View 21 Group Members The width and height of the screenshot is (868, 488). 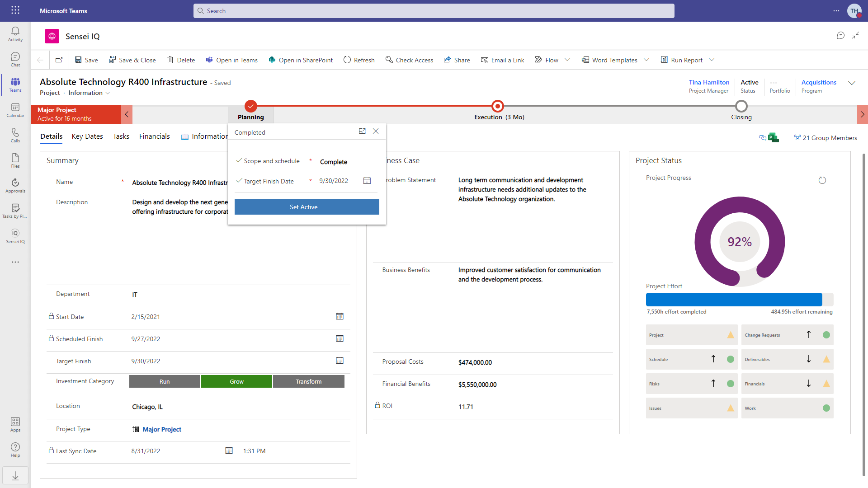point(826,138)
